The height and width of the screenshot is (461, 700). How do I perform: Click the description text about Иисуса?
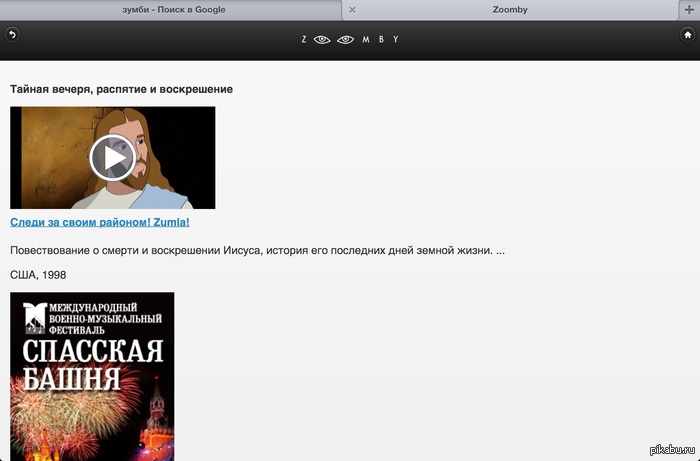(x=257, y=250)
